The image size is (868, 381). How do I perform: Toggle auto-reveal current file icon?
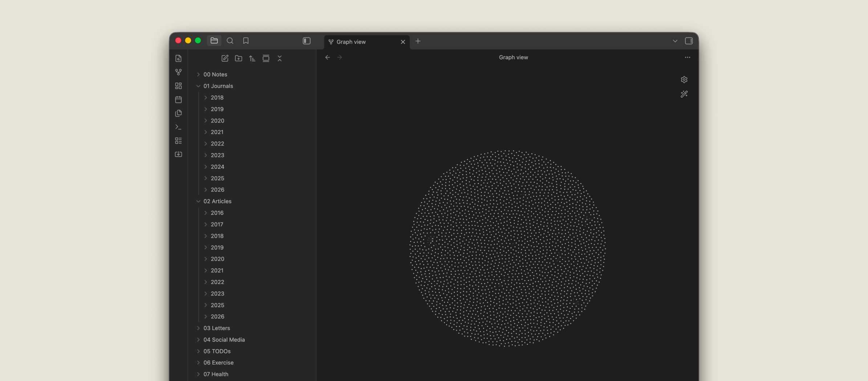[x=266, y=58]
